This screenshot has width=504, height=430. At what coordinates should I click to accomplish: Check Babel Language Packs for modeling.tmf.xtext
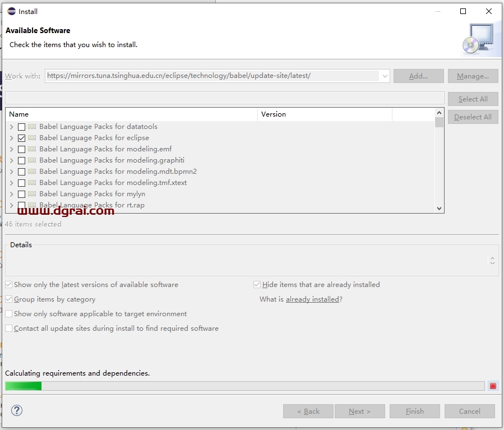[21, 183]
